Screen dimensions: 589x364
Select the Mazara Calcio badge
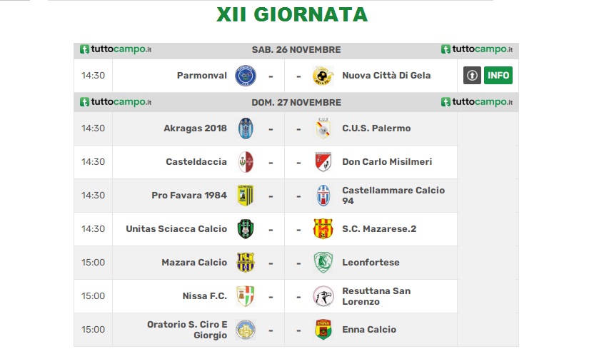point(246,262)
